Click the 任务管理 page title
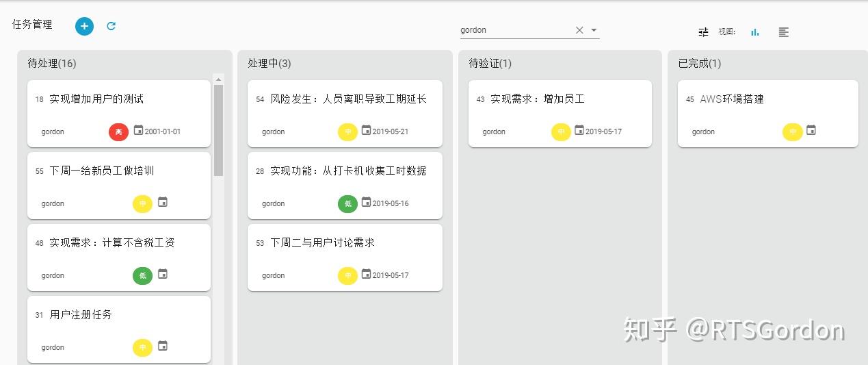 32,24
